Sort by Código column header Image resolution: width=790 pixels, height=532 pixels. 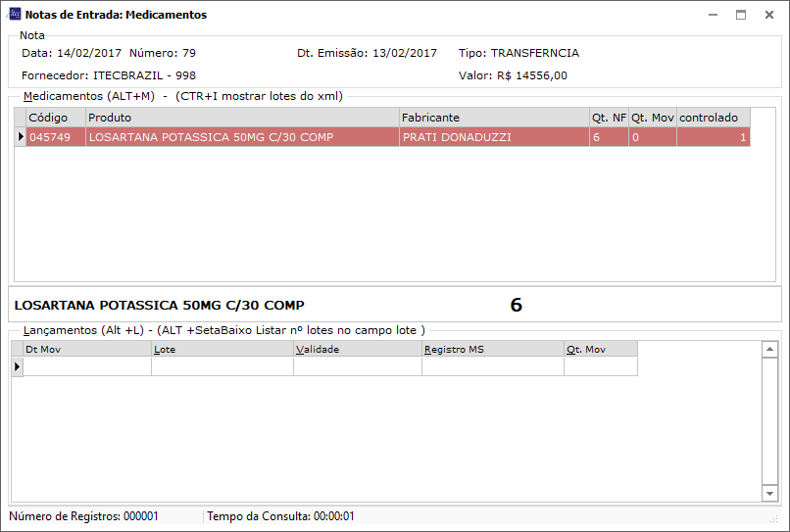pos(56,118)
